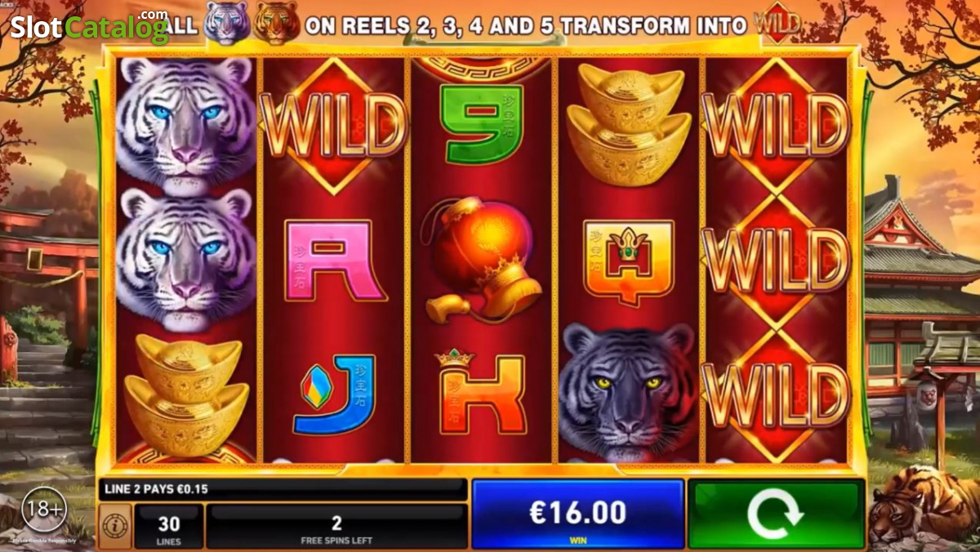This screenshot has width=980, height=552.
Task: Click the green spin button
Action: coord(776,514)
